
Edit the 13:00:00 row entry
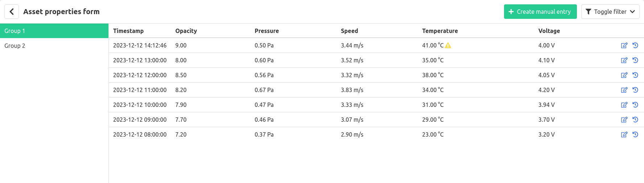(x=624, y=60)
